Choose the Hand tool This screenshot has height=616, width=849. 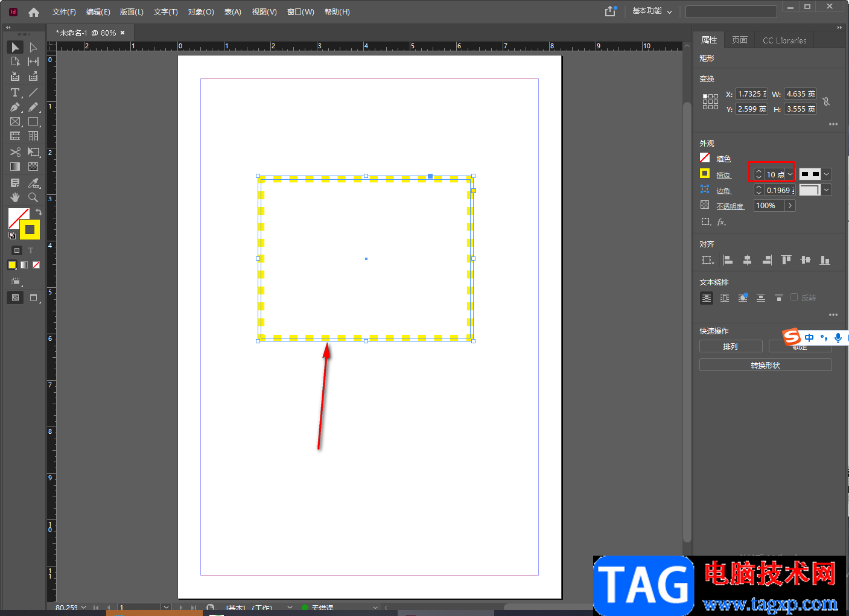[15, 197]
